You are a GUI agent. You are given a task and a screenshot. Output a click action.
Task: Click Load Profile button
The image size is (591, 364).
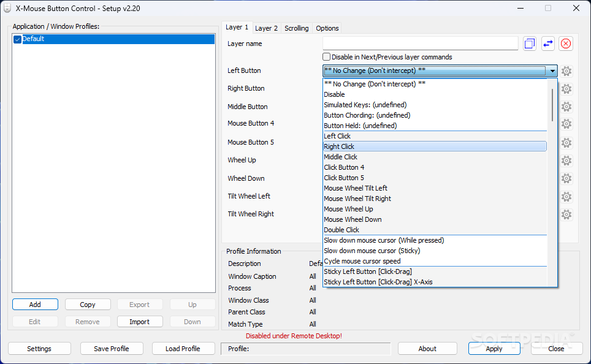pos(183,349)
